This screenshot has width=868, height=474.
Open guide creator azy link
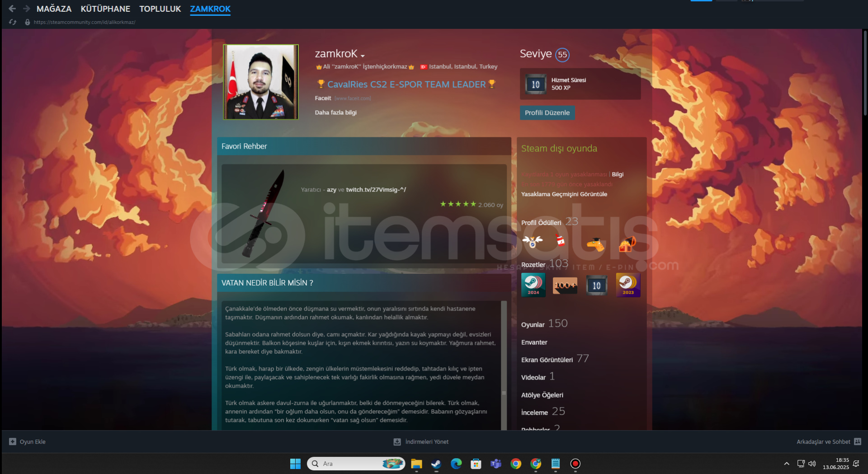[331, 190]
